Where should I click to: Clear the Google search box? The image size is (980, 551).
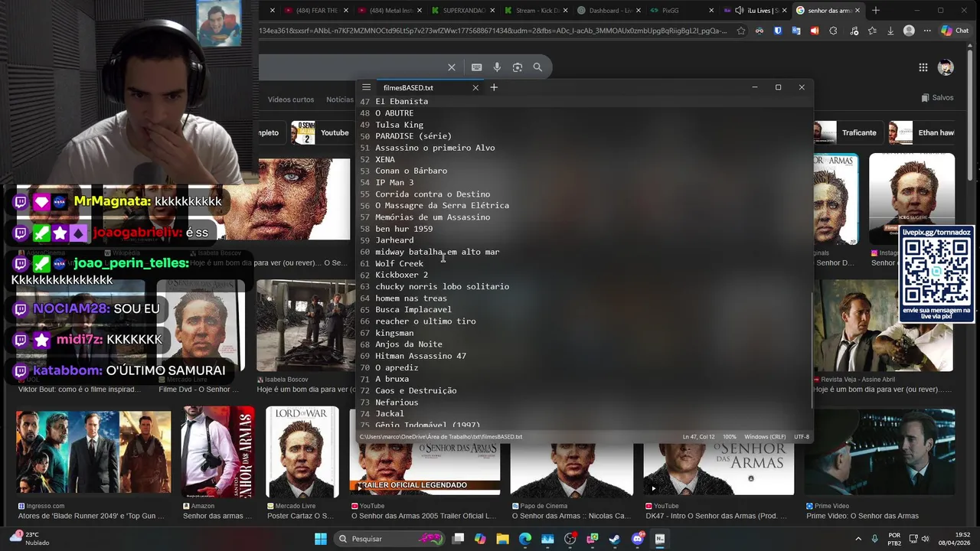point(452,67)
